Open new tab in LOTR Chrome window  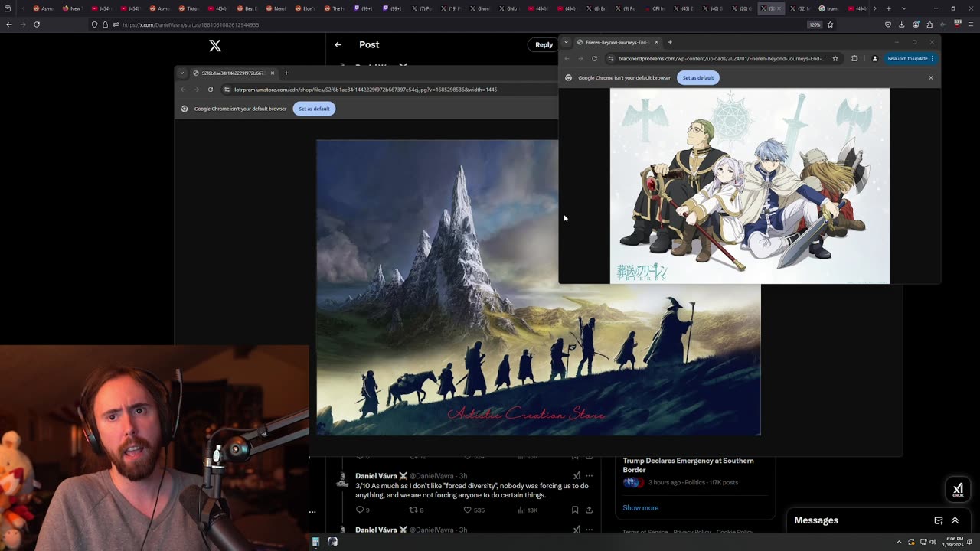pyautogui.click(x=286, y=73)
